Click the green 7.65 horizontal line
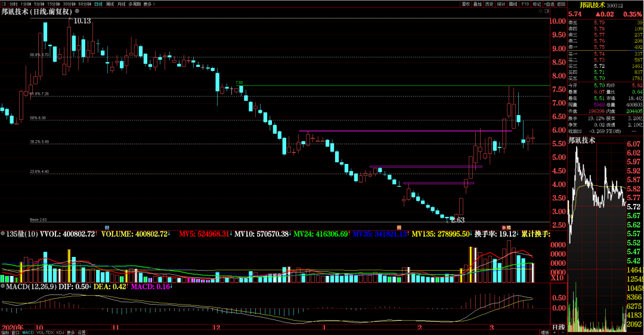Viewport: 644px width, 335px height. [394, 86]
